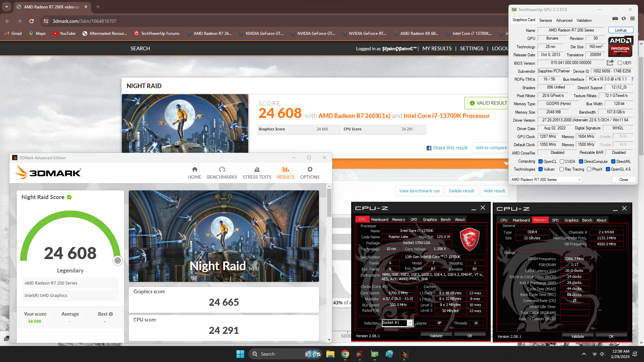Image resolution: width=644 pixels, height=362 pixels.
Task: Reload the browser page
Action: [x=32, y=21]
